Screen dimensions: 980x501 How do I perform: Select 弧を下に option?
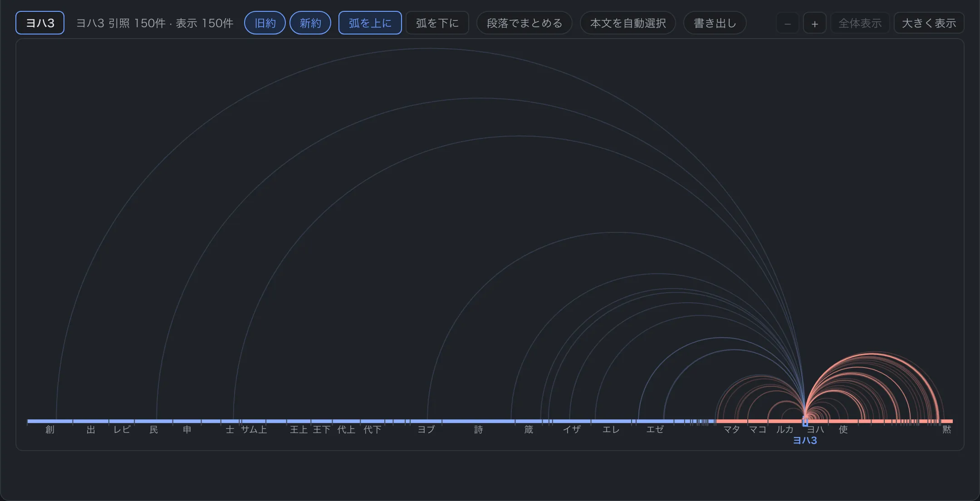coord(437,23)
